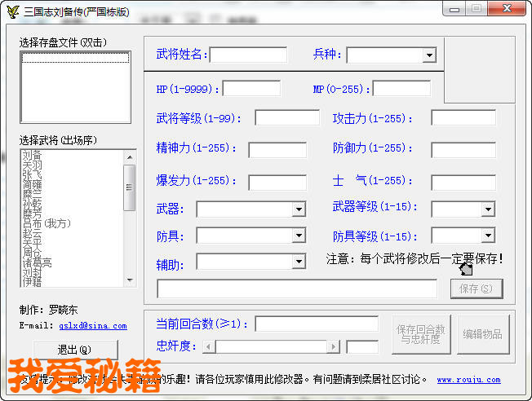Open the gslxd@sina.com email link

click(x=92, y=326)
